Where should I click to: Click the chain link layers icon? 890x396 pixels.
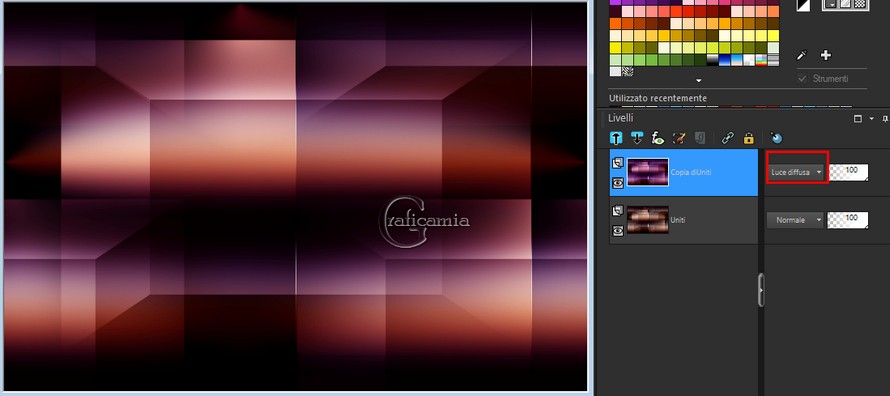click(x=728, y=138)
